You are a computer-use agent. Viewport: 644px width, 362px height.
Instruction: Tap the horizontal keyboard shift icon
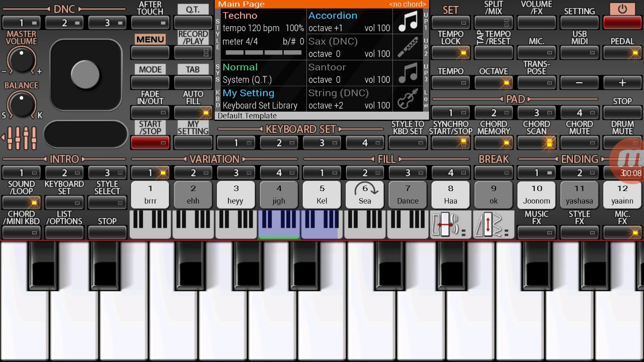click(451, 225)
